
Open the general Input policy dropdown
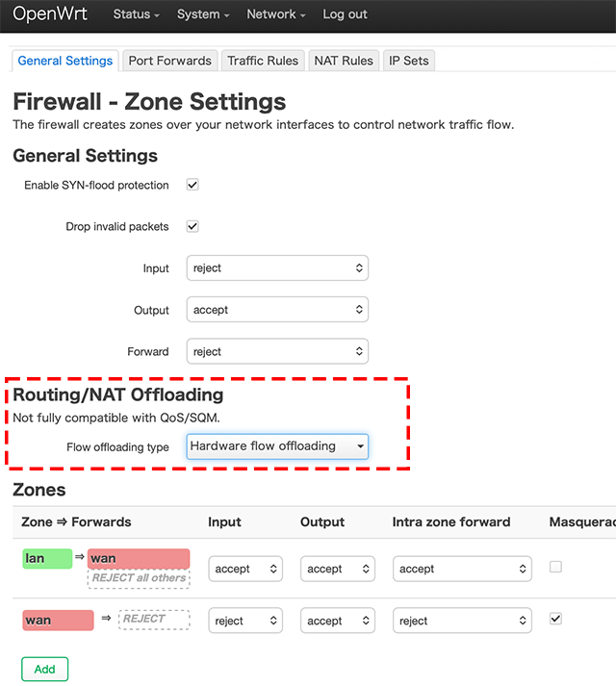click(x=277, y=268)
